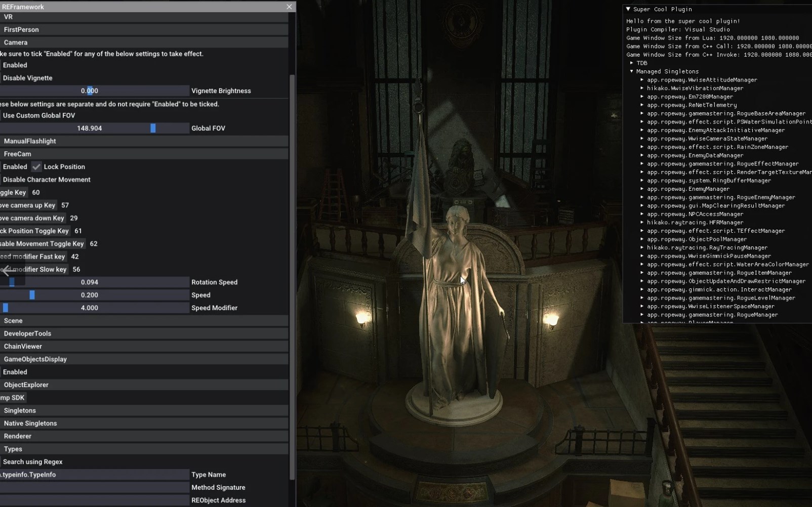Click the Move camera down Key button

coord(33,218)
